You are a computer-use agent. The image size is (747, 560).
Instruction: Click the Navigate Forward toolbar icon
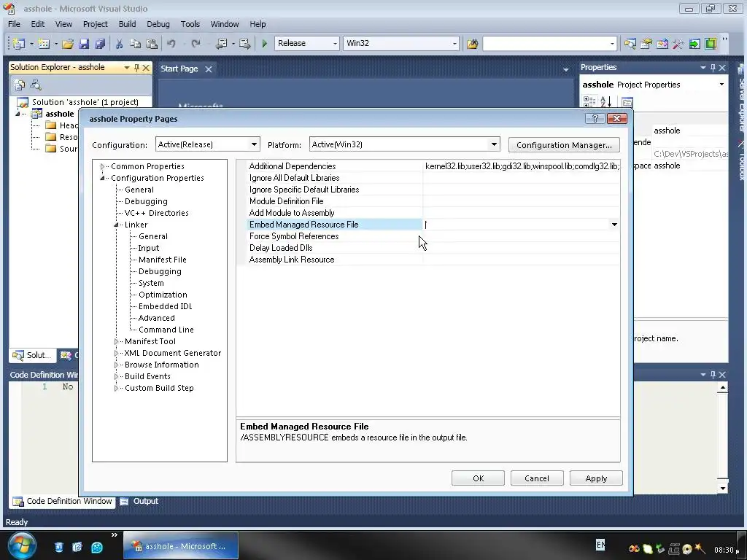(245, 44)
